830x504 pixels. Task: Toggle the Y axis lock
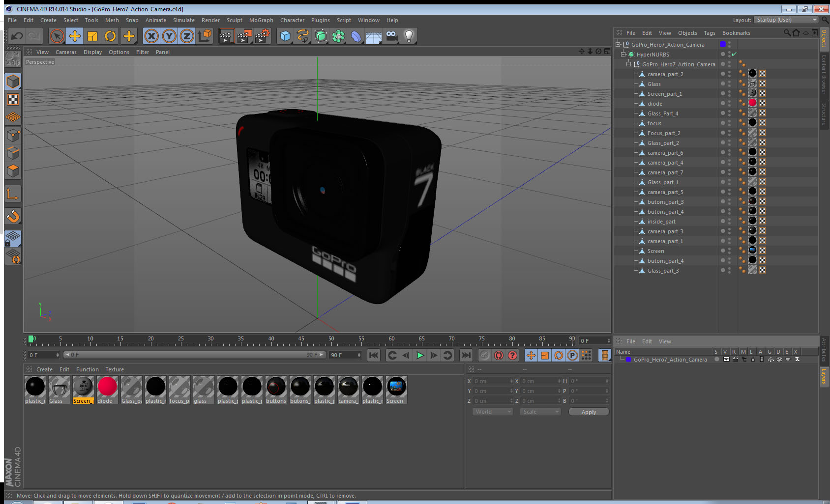(x=169, y=36)
